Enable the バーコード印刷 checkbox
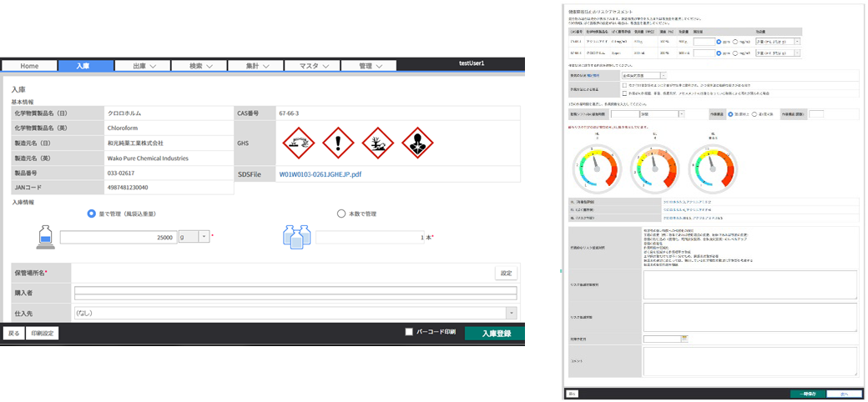The height and width of the screenshot is (402, 868). (x=409, y=332)
